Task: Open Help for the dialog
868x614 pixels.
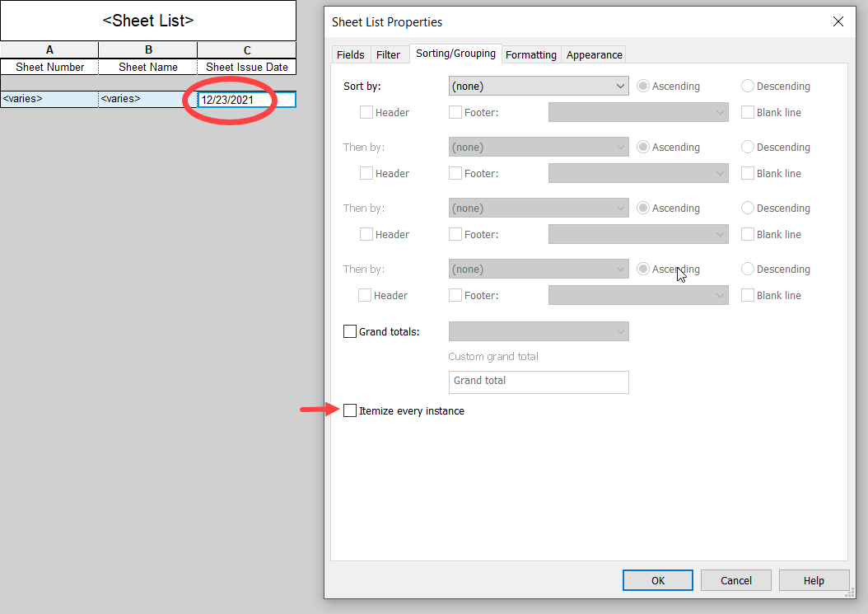Action: (814, 580)
